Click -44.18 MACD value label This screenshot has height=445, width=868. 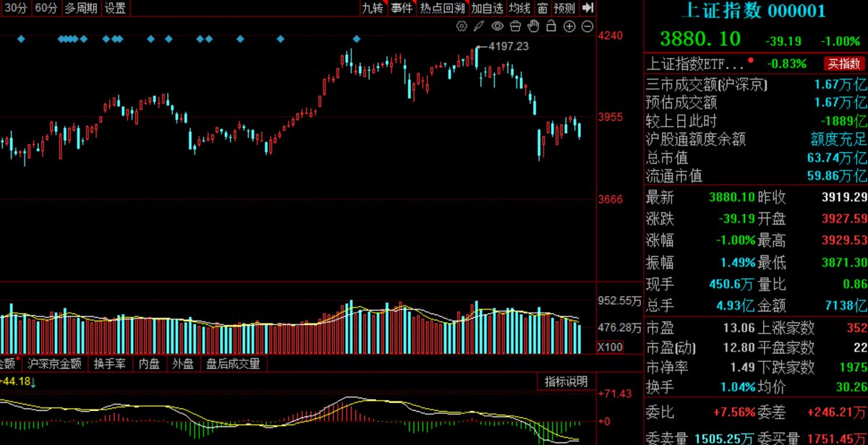point(14,381)
